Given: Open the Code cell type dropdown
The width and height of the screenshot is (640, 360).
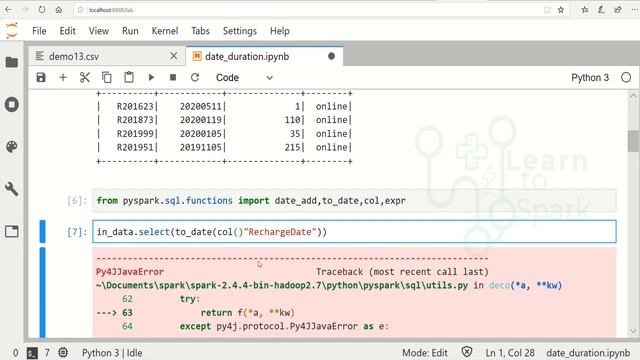Looking at the screenshot, I should pos(244,78).
